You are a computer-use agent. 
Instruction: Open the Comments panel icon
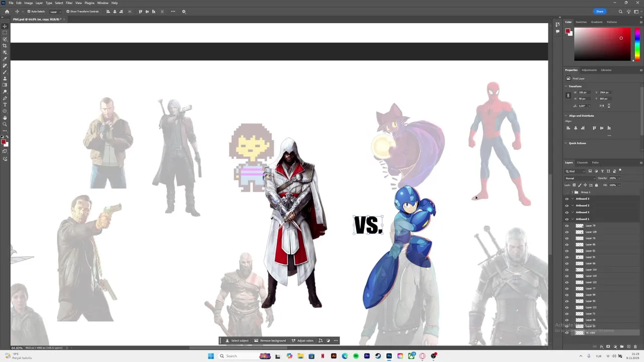[557, 31]
